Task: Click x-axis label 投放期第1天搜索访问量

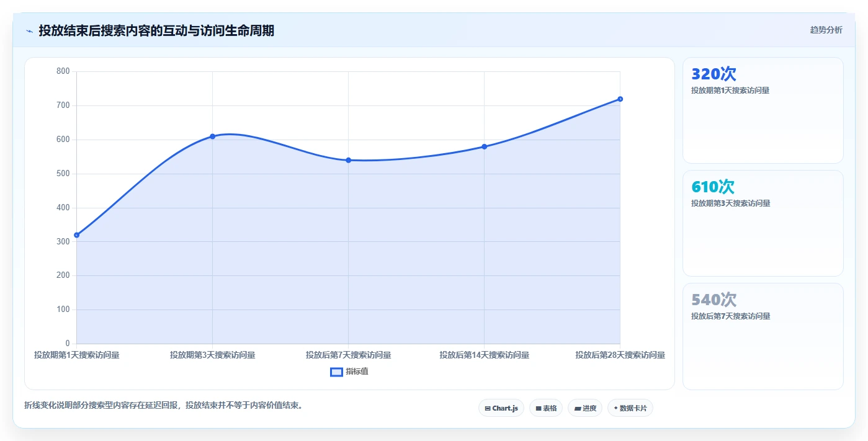Action: pyautogui.click(x=76, y=355)
